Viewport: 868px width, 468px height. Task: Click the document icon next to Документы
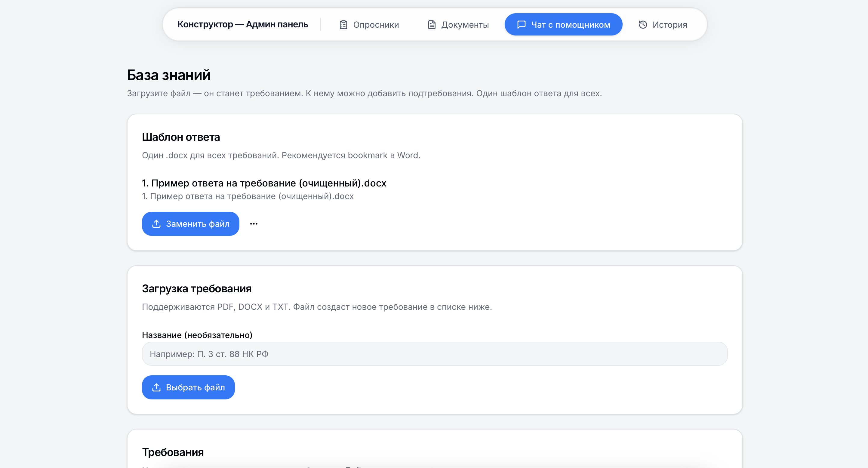pos(432,25)
